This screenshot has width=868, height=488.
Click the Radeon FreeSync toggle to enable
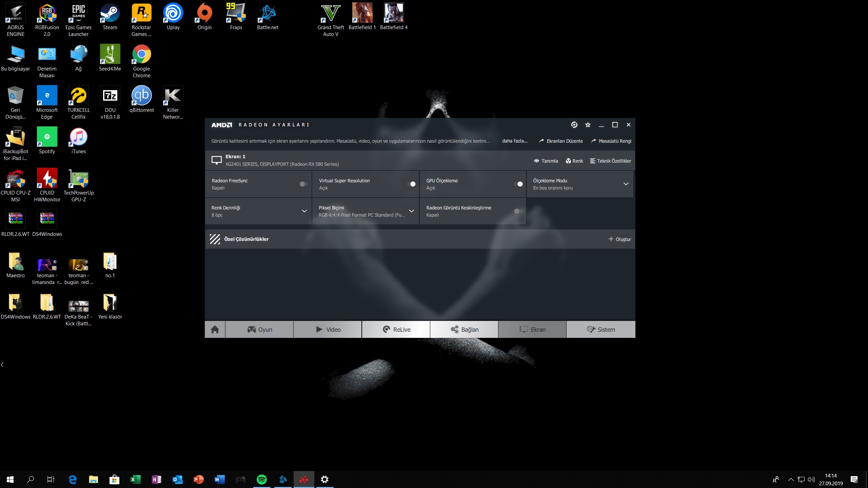303,184
